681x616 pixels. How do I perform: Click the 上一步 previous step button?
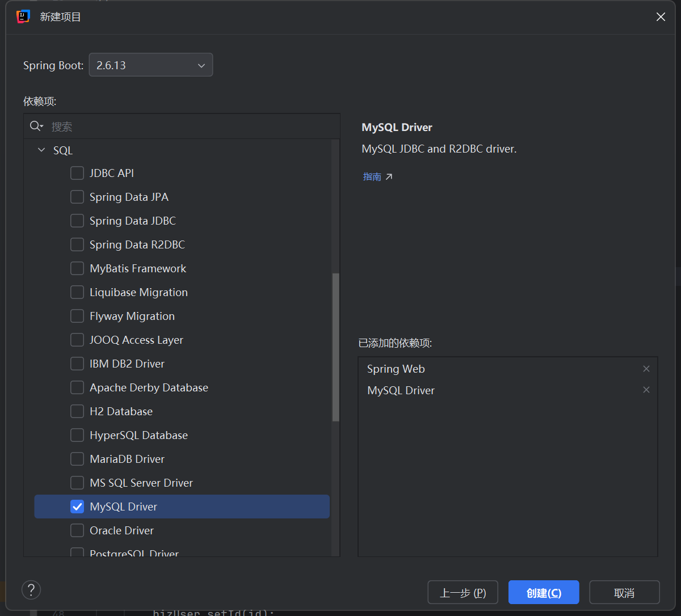click(463, 592)
